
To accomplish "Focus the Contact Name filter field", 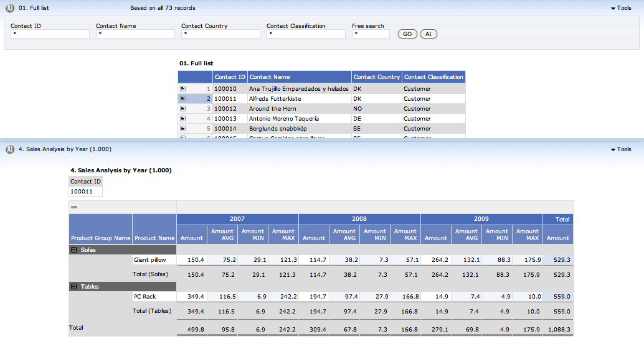I will point(135,34).
